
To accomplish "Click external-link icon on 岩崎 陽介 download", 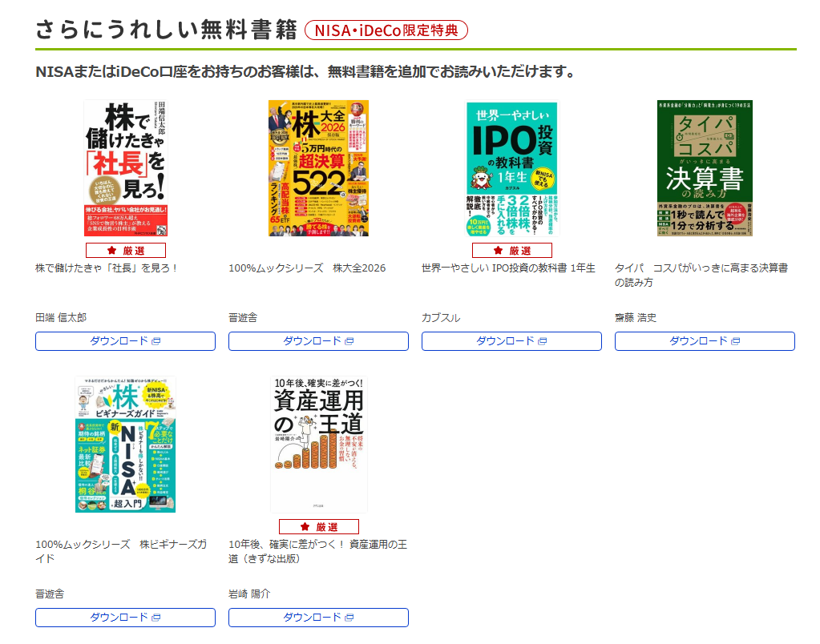I will pos(349,618).
